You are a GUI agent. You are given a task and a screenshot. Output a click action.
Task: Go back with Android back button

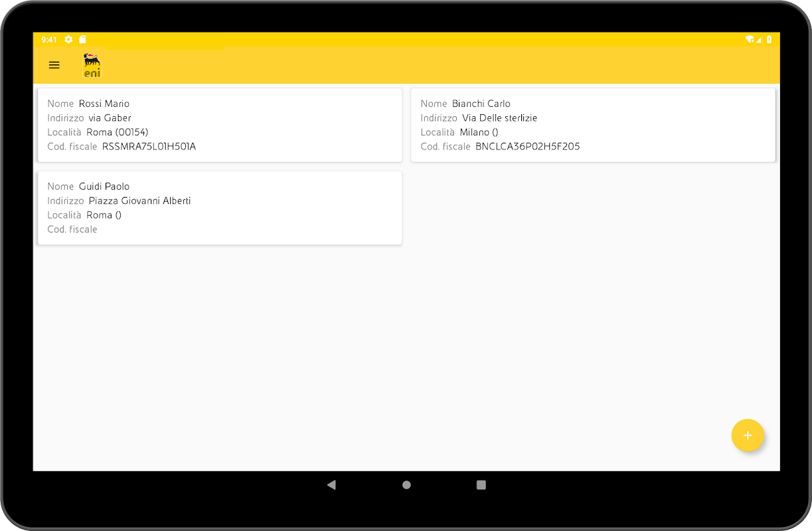point(331,485)
